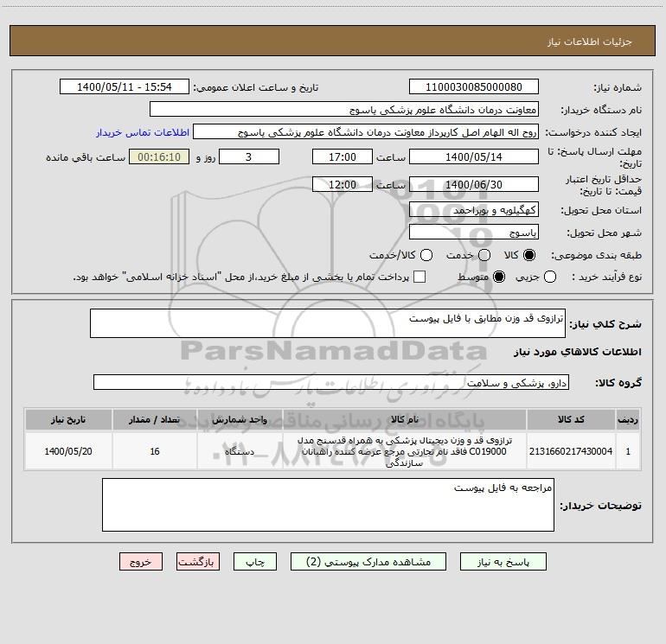Click the تعداد / مقدار column header
Image resolution: width=666 pixels, height=644 pixels.
point(155,419)
